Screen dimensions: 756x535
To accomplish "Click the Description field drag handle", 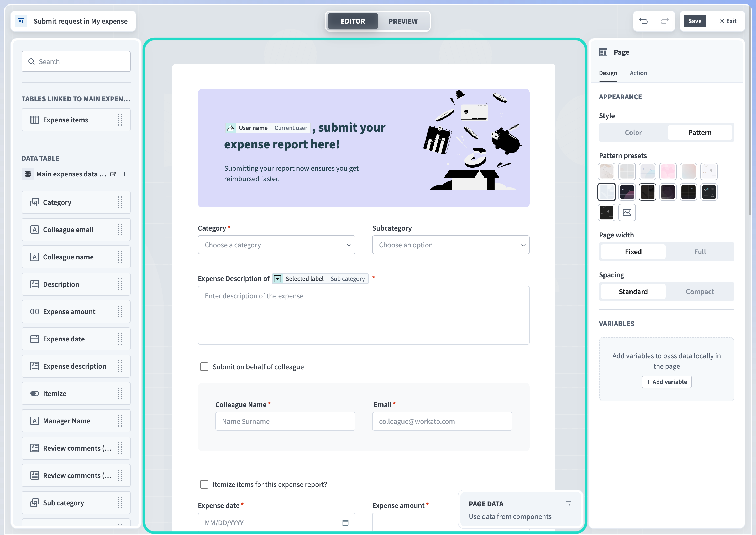I will 120,284.
